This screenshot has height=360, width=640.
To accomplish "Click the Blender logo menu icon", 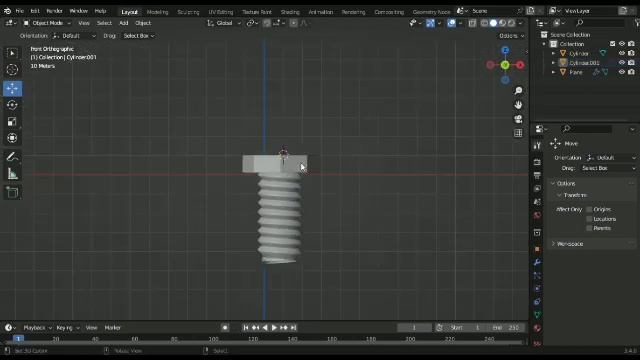I will 7,11.
